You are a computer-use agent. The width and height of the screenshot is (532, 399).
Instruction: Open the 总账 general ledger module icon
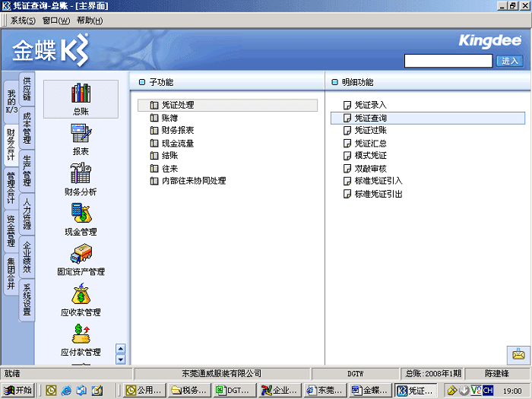tap(81, 99)
